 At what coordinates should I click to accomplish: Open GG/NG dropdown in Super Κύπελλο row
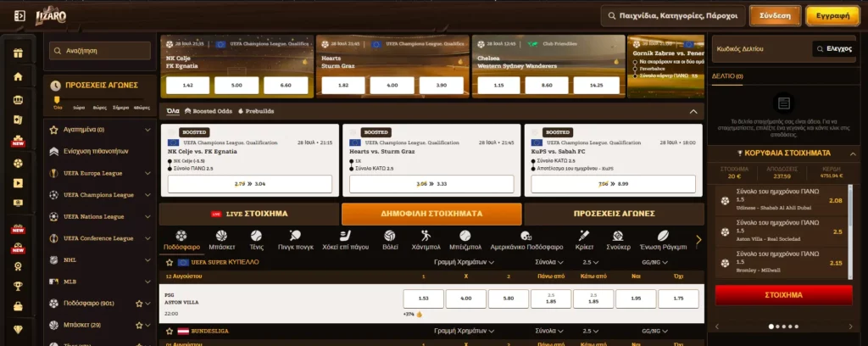[x=654, y=262]
